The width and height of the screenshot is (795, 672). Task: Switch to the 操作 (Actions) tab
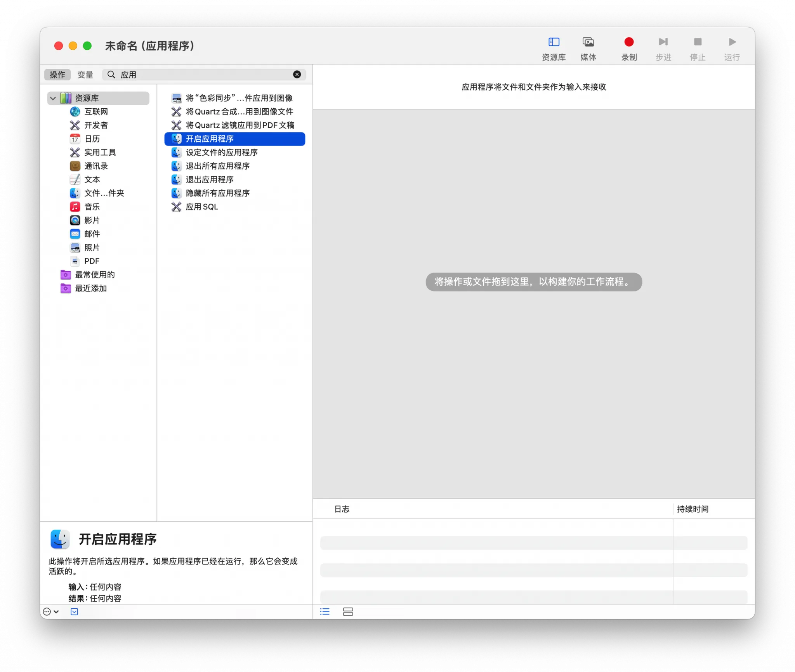pos(57,75)
